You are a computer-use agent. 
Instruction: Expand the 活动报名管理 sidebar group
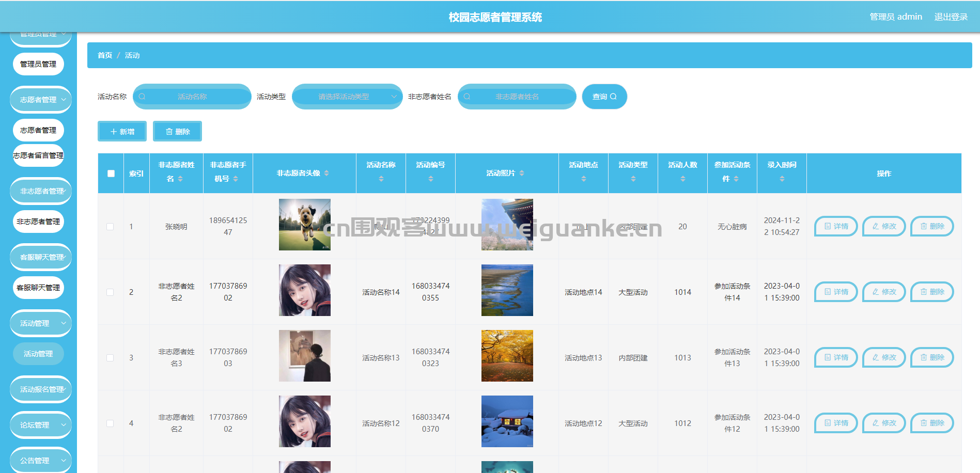point(41,389)
